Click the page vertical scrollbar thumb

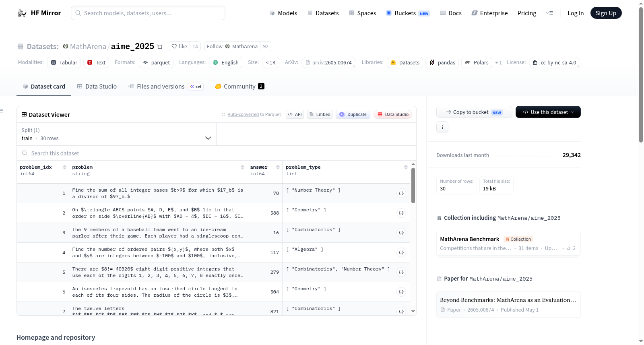tap(641, 75)
